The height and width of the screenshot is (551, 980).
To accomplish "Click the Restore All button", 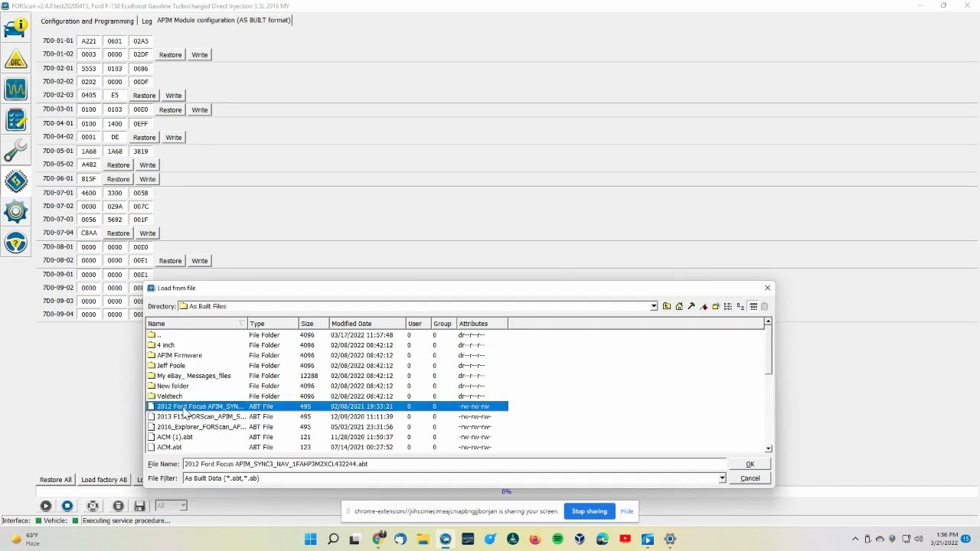I will tap(55, 480).
